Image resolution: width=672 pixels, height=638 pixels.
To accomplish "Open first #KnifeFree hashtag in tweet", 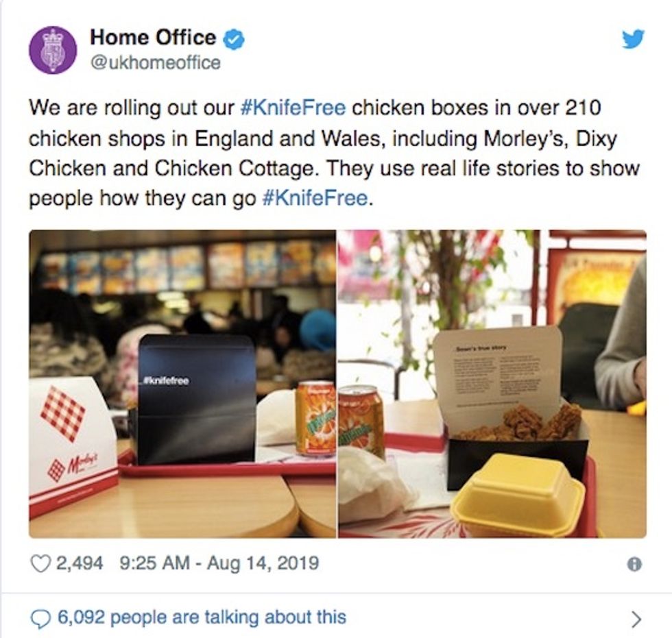I will pyautogui.click(x=293, y=108).
